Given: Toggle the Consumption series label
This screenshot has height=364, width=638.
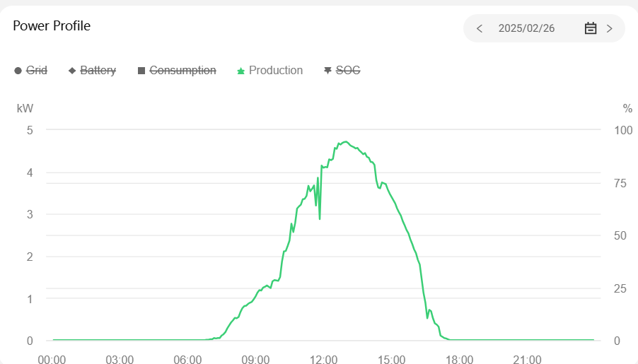Looking at the screenshot, I should pyautogui.click(x=182, y=71).
